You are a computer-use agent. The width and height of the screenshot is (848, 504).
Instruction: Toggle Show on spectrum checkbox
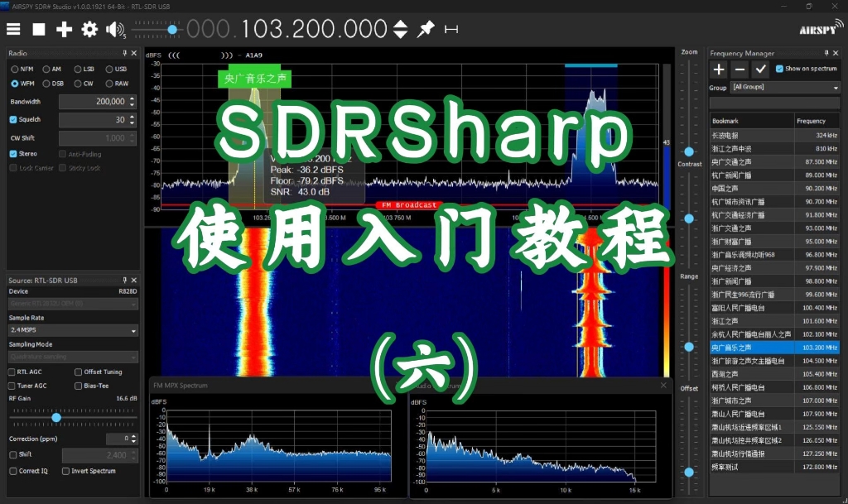tap(779, 69)
